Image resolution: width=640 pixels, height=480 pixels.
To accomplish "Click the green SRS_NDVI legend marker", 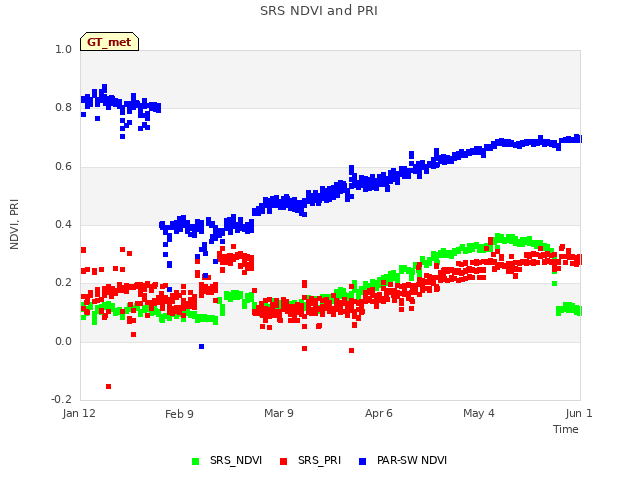I will [196, 461].
